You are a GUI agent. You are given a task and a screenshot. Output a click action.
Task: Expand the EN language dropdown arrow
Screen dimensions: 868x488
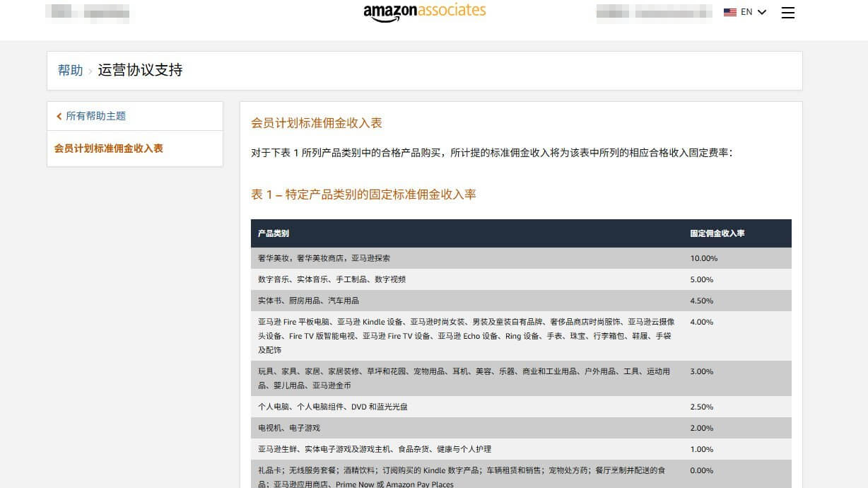pyautogui.click(x=762, y=12)
